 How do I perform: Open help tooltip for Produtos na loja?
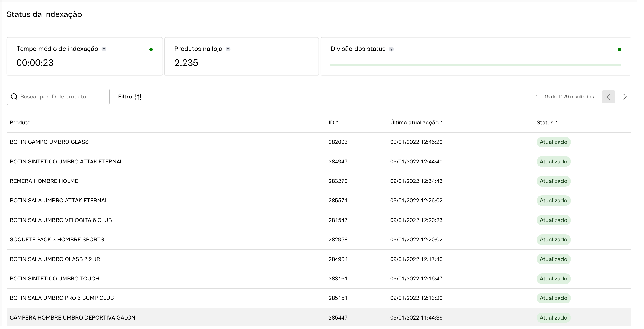[228, 49]
